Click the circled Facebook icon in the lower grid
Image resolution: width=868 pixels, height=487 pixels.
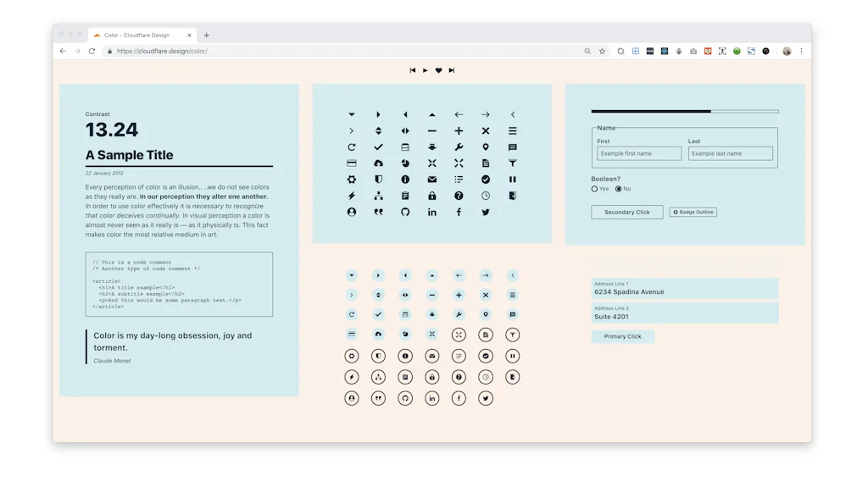point(459,398)
